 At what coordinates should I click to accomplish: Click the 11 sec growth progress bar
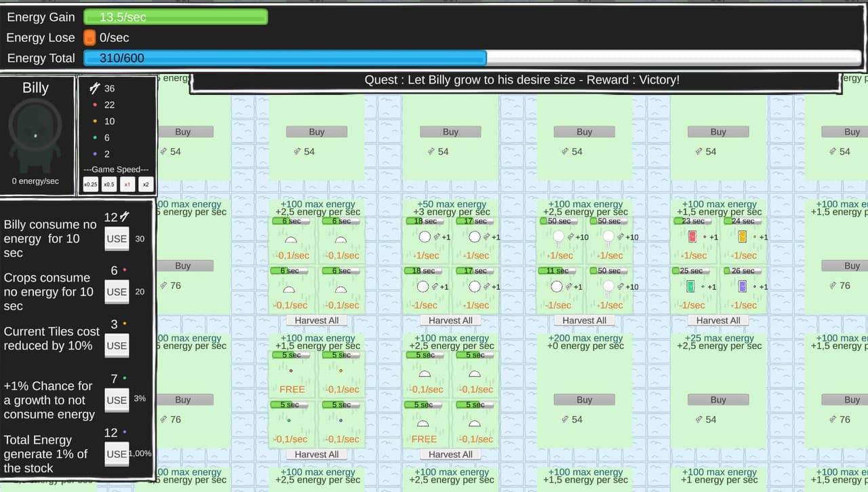pyautogui.click(x=558, y=271)
